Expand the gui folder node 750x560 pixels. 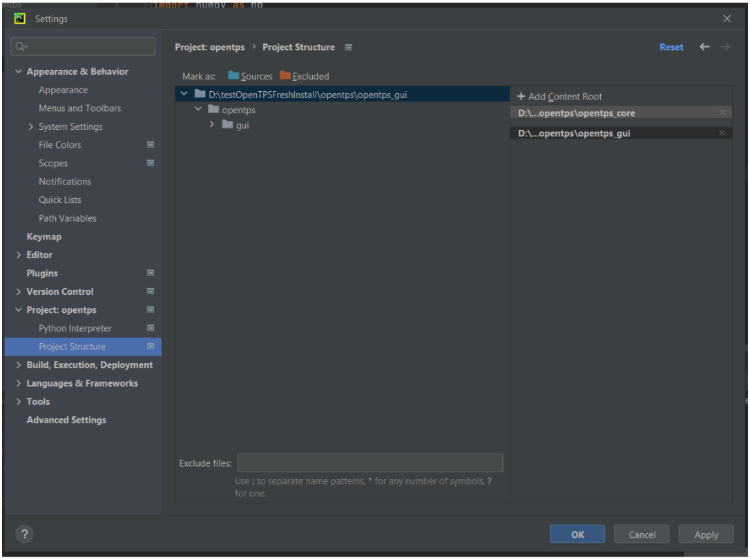pos(212,125)
